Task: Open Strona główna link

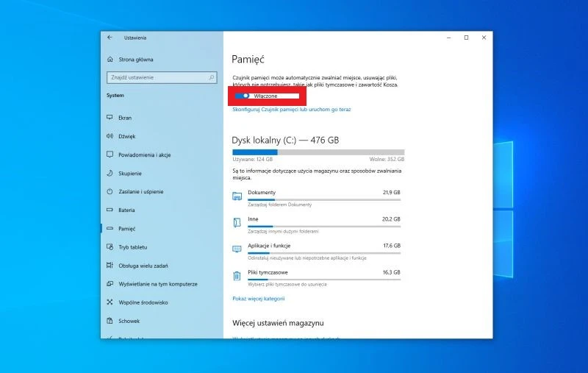Action: tap(136, 60)
